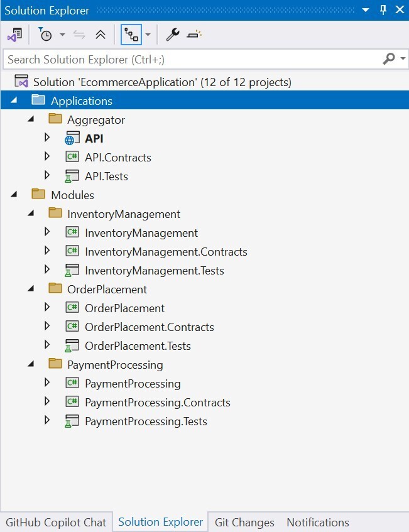Image resolution: width=409 pixels, height=532 pixels.
Task: Click InventoryManagement folder icon
Action: point(55,213)
